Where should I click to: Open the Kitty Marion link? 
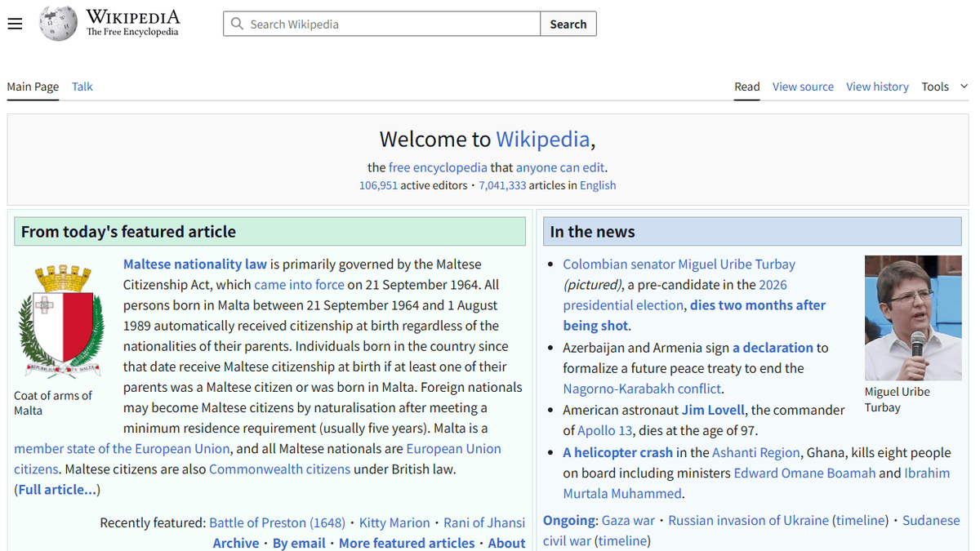click(394, 522)
